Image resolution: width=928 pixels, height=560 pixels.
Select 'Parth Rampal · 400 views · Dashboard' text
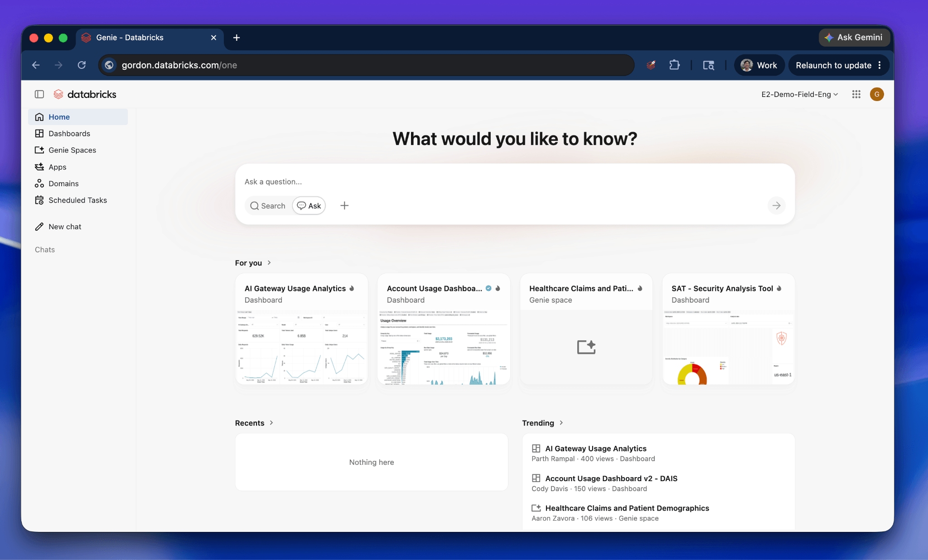click(593, 459)
